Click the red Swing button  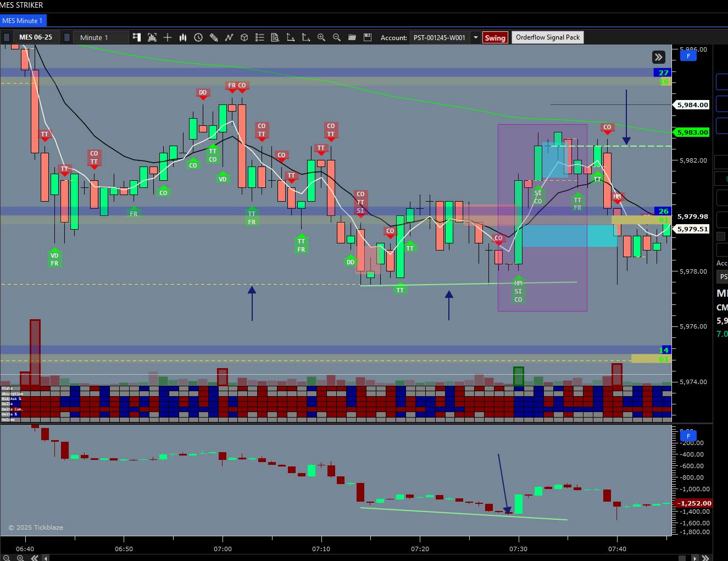point(494,37)
